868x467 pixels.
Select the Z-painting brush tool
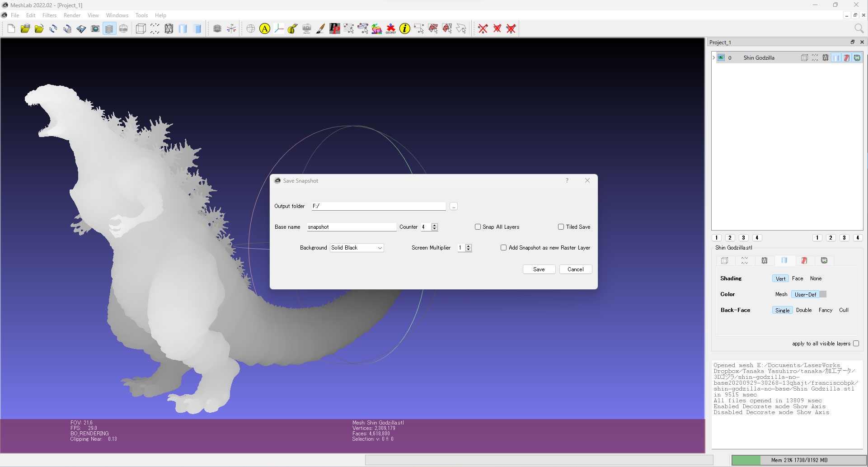321,28
